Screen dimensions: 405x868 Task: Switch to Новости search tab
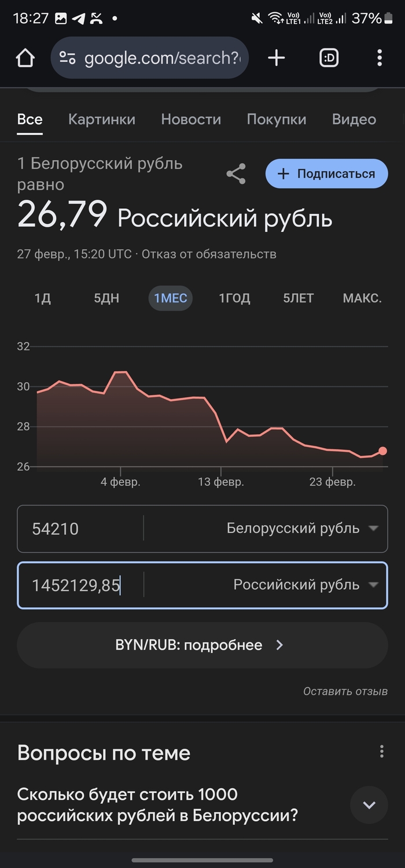pyautogui.click(x=191, y=120)
